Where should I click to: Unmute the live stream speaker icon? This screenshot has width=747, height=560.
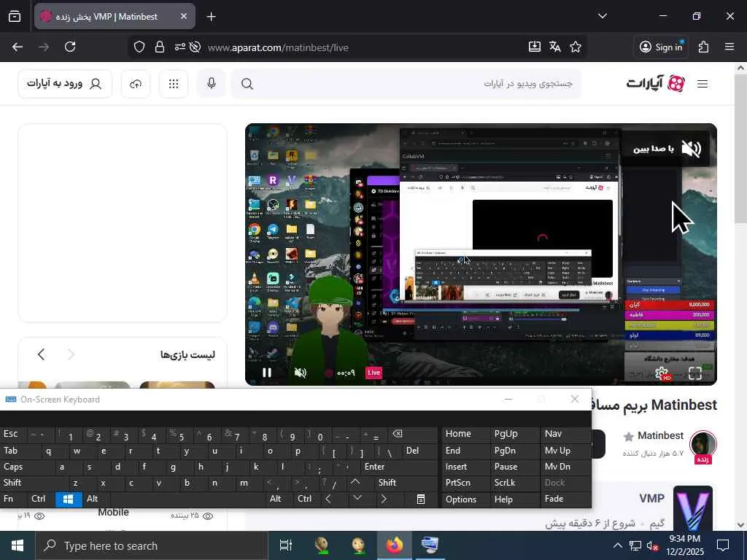300,373
